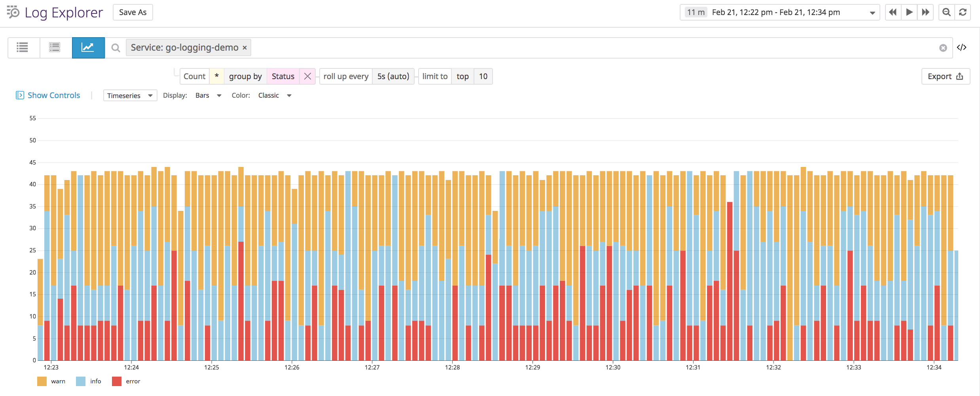This screenshot has height=396, width=980.
Task: Open the time range dropdown
Action: coord(872,12)
